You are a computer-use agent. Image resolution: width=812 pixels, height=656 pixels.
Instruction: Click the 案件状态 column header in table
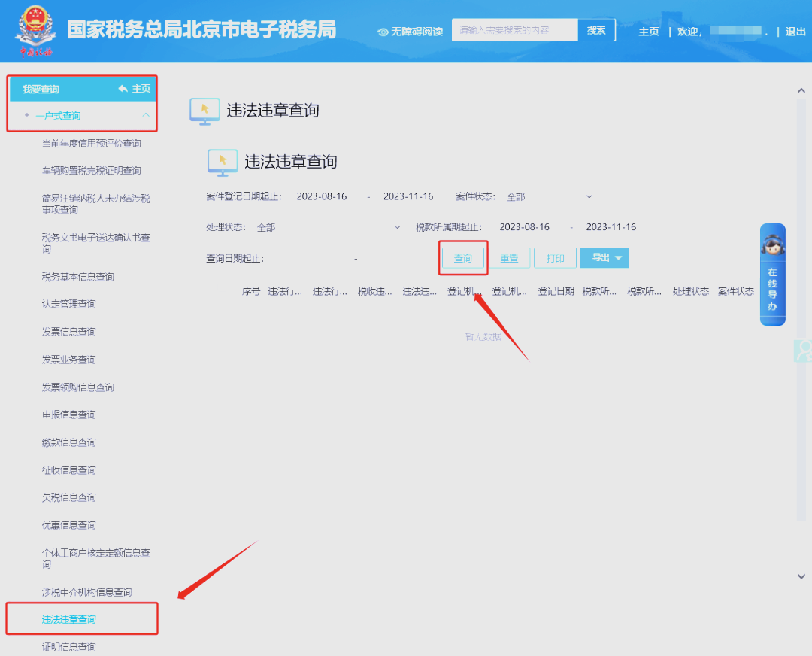pyautogui.click(x=736, y=292)
